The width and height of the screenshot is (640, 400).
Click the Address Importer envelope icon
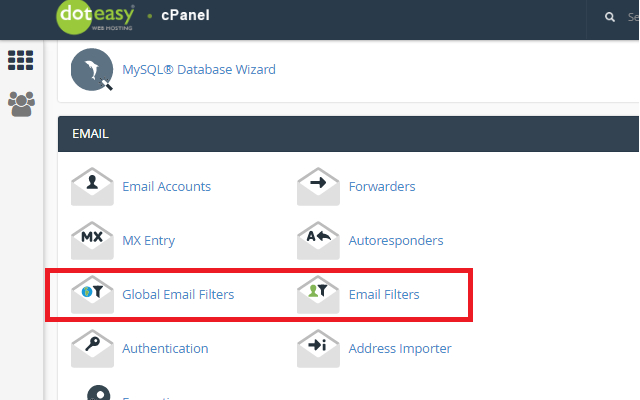point(318,349)
